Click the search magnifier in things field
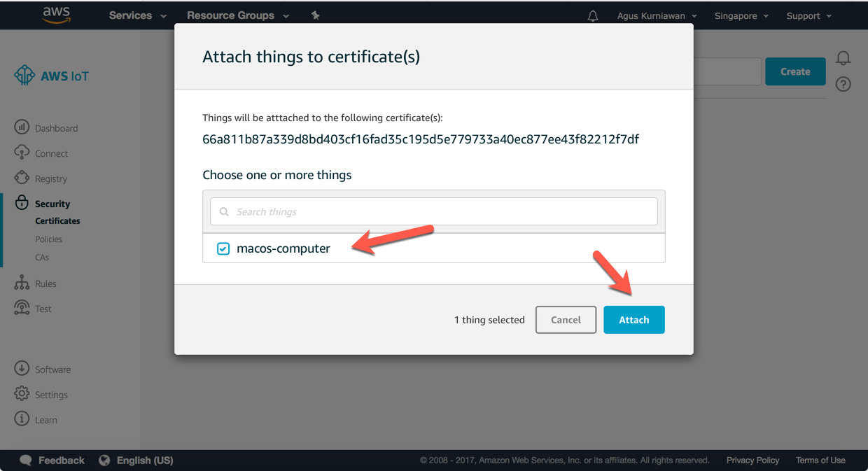 point(224,211)
